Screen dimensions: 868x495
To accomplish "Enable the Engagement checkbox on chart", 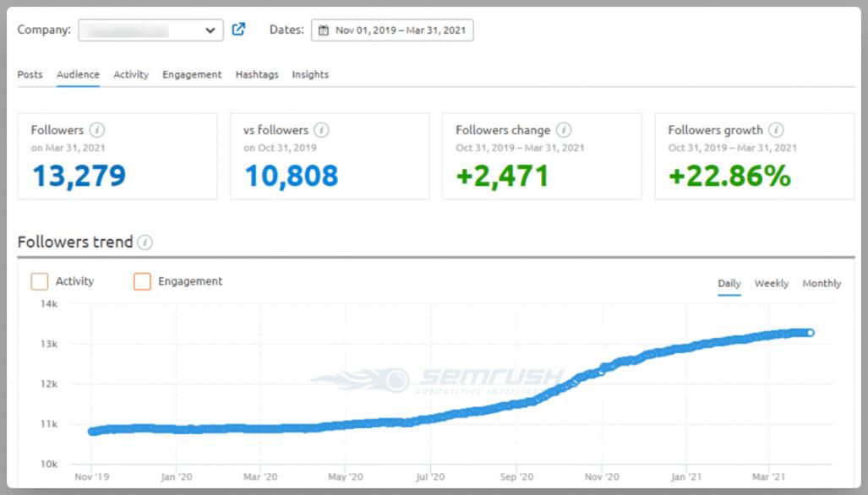I will 142,281.
